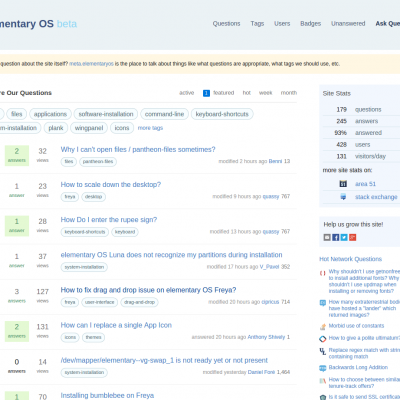Click the Stack Exchange icon
The image size is (400, 400).
[x=343, y=197]
